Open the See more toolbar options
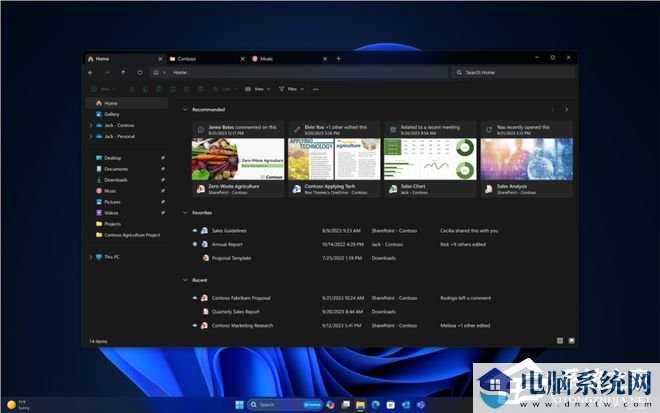Image resolution: width=660 pixels, height=413 pixels. click(316, 89)
